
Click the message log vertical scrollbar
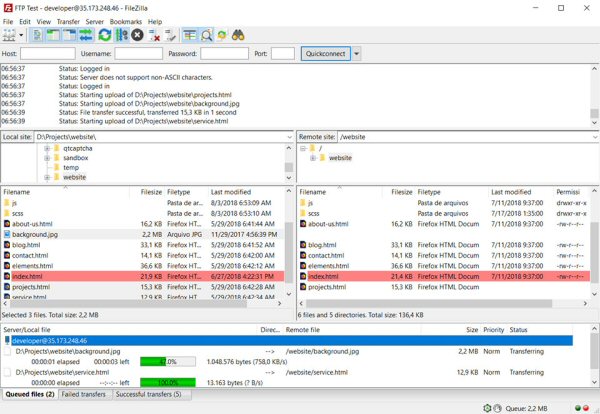(x=594, y=113)
